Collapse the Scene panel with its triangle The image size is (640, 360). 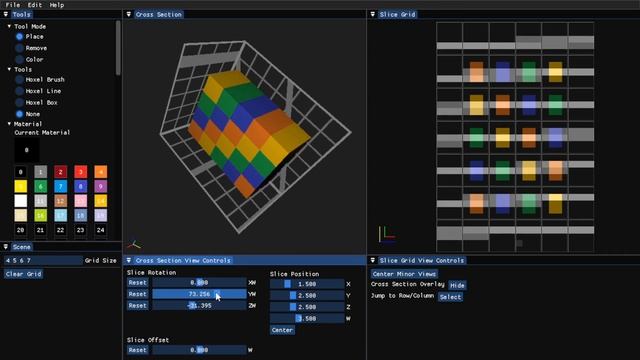click(x=6, y=247)
